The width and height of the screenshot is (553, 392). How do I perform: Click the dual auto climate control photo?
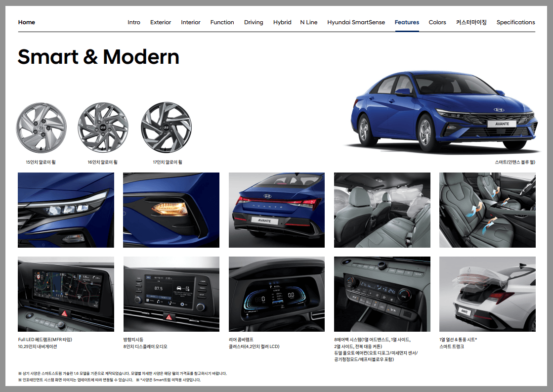(382, 294)
